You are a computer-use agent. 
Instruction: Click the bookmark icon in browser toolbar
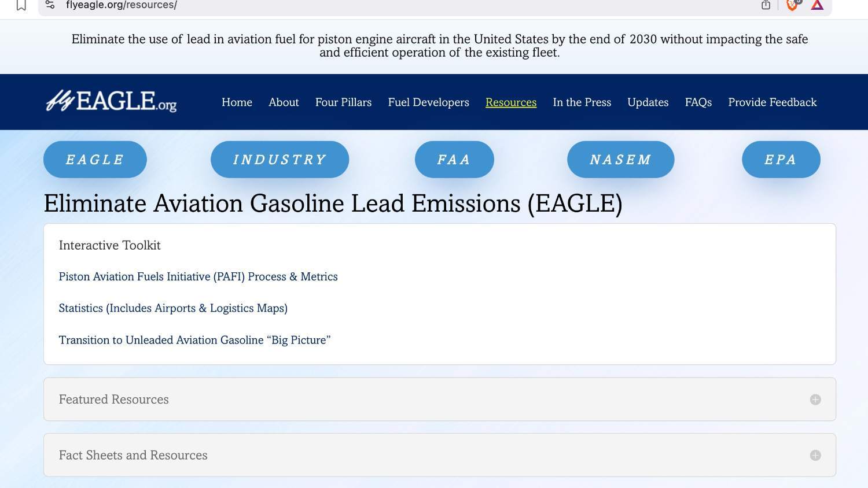click(x=21, y=5)
